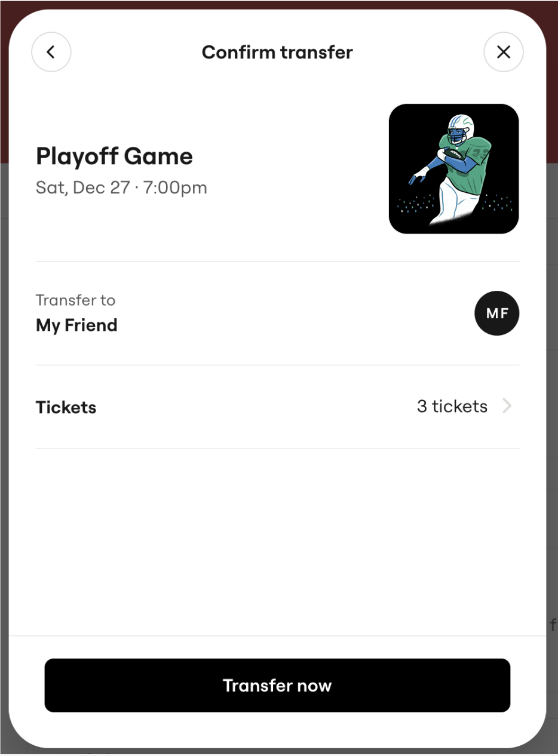Expand the tickets chevron arrow
Image resolution: width=558 pixels, height=756 pixels.
coord(507,407)
